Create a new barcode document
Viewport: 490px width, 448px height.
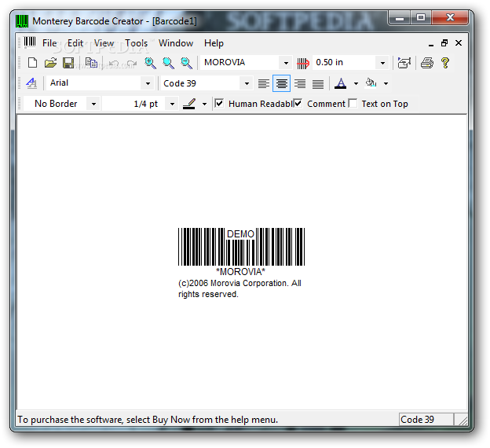(32, 63)
